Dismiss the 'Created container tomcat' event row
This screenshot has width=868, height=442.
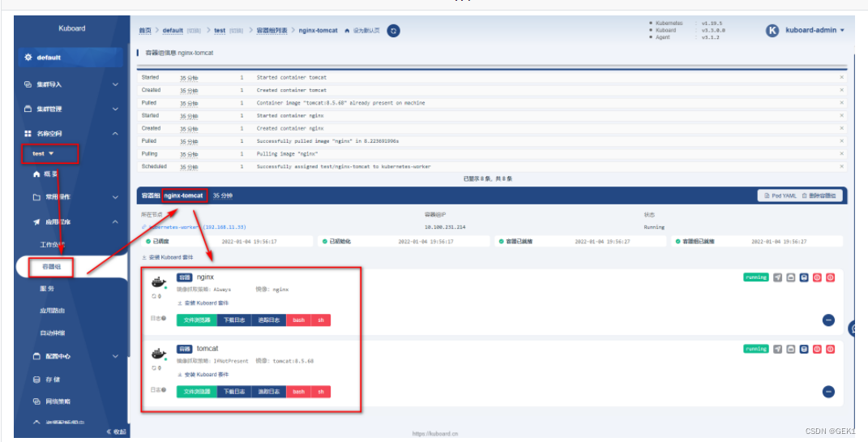click(x=842, y=90)
